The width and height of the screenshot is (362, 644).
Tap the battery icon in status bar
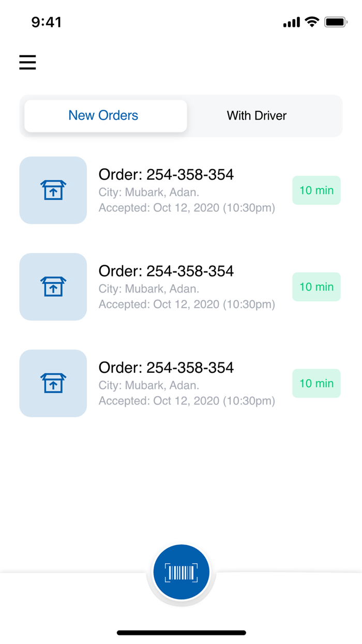(336, 22)
